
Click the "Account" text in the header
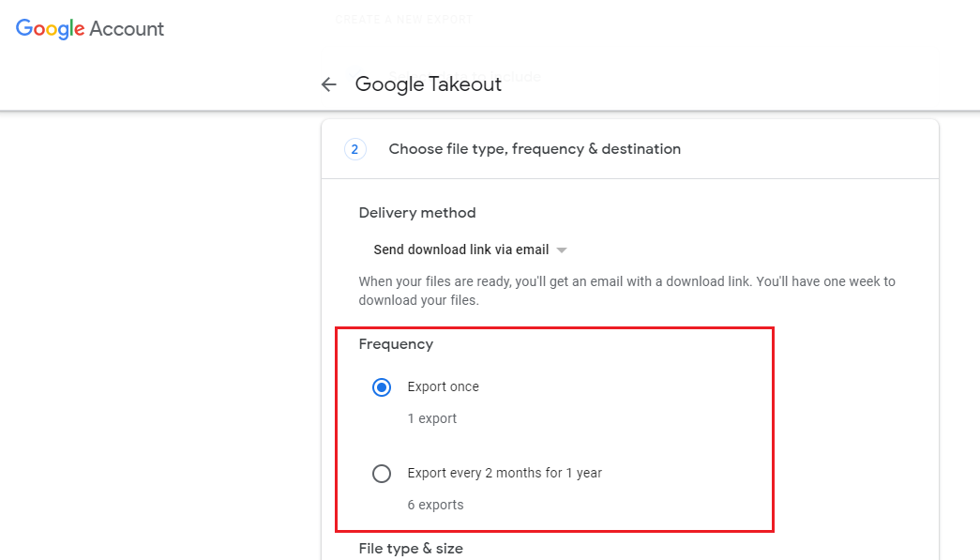point(127,29)
